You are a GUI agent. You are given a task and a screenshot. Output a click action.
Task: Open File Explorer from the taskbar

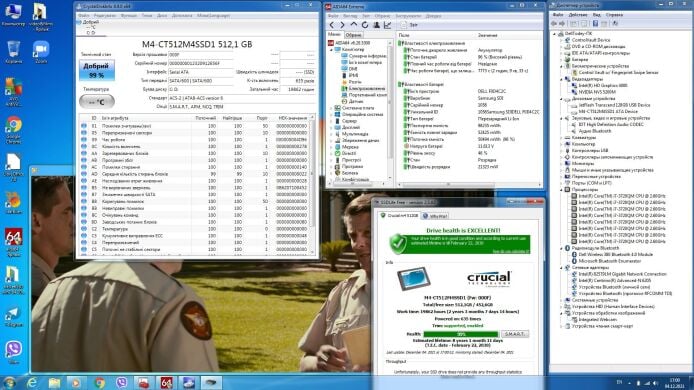54,382
